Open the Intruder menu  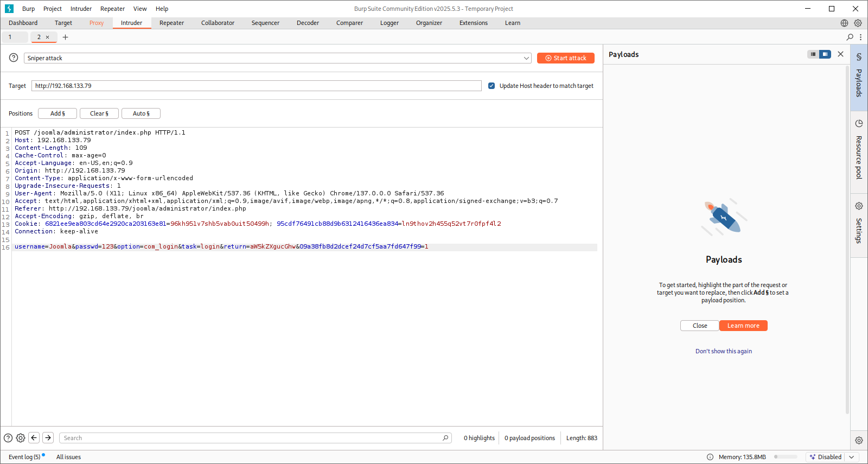click(x=81, y=9)
